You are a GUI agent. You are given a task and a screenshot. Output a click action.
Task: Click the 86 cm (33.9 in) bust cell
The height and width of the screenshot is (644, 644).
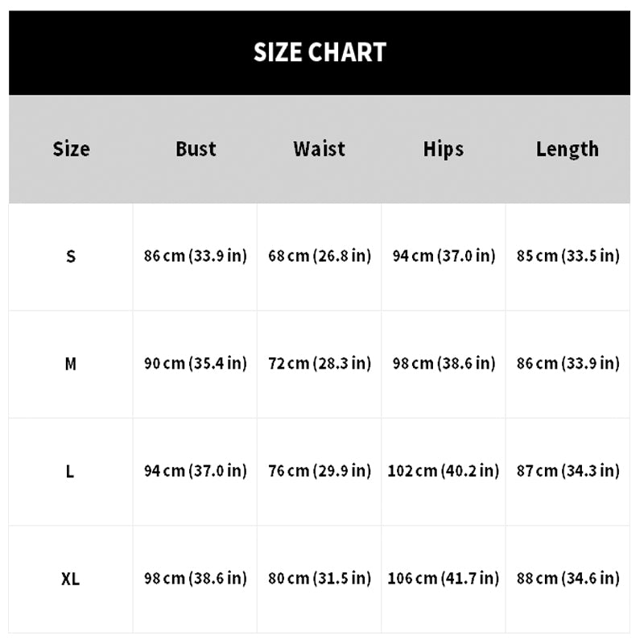pyautogui.click(x=196, y=256)
